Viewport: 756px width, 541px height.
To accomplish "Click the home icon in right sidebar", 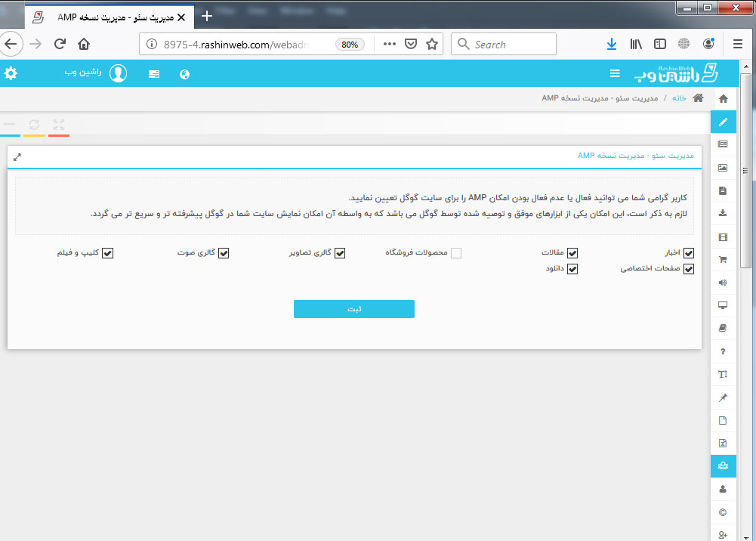I will point(724,99).
